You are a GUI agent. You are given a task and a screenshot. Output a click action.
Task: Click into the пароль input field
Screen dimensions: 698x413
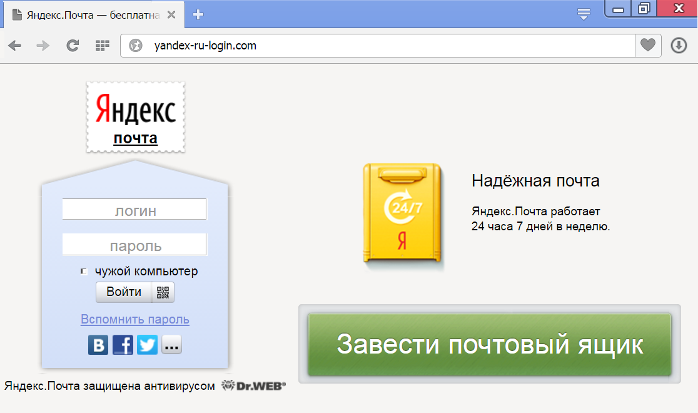[x=134, y=244]
